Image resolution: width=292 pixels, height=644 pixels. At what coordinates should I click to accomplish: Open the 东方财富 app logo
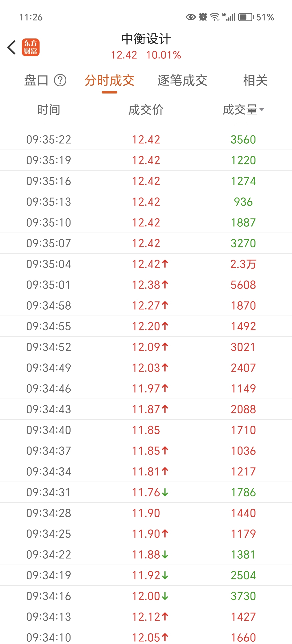(x=31, y=47)
